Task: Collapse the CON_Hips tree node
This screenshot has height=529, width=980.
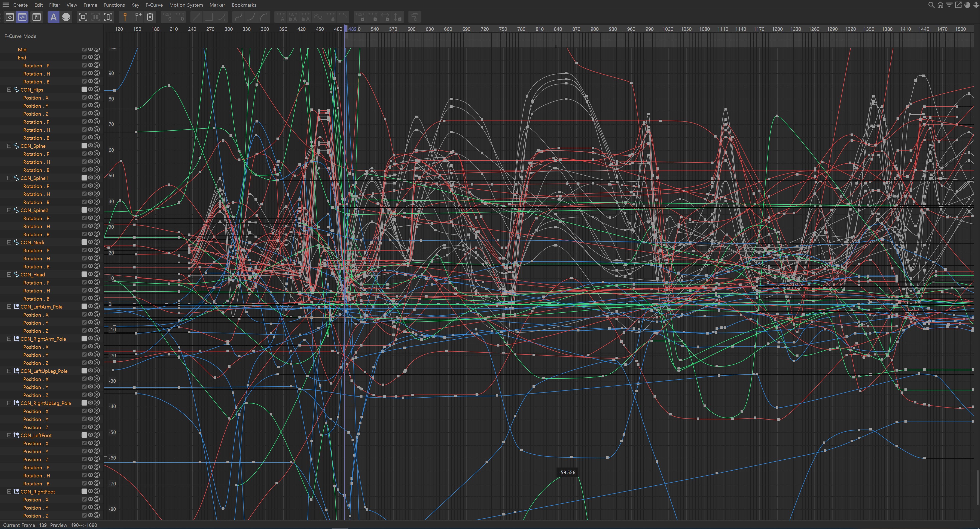Action: [x=9, y=90]
